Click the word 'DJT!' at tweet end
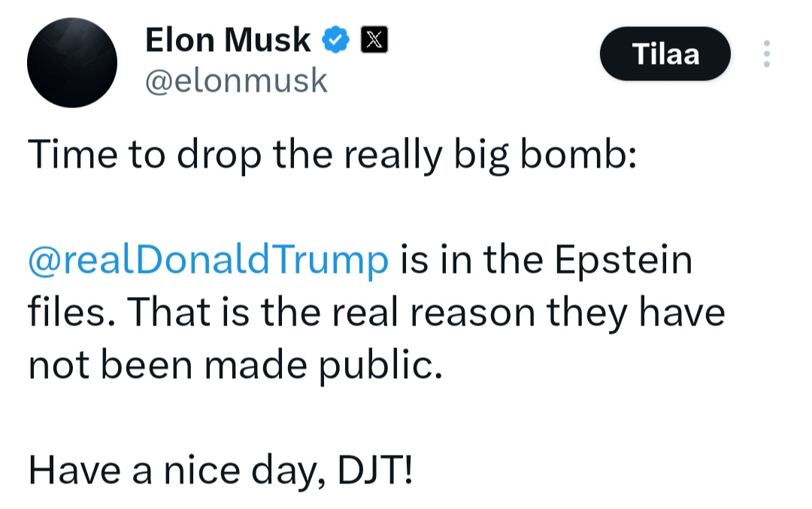Image resolution: width=812 pixels, height=509 pixels. coord(375,470)
